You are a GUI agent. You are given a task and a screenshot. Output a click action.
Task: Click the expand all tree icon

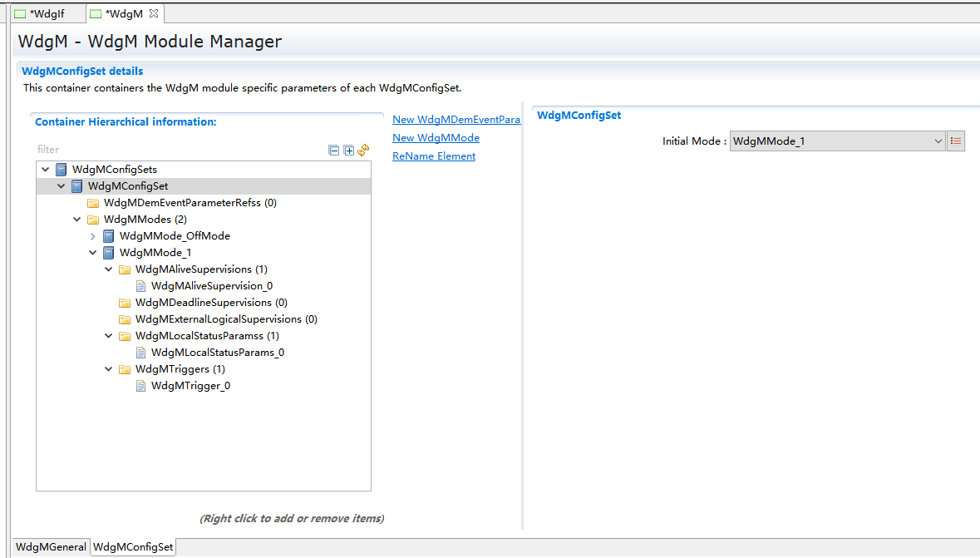coord(349,151)
